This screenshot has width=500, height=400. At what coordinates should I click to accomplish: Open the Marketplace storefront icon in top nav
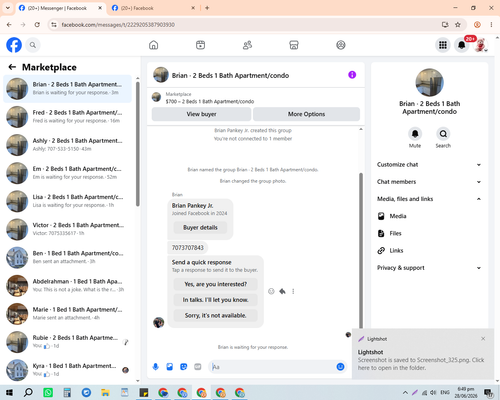point(294,45)
